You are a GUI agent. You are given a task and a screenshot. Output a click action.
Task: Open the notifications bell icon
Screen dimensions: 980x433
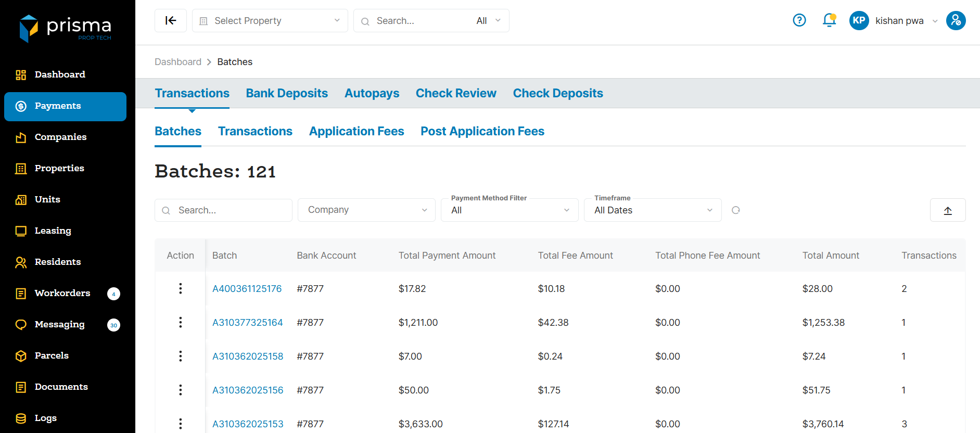coord(829,20)
